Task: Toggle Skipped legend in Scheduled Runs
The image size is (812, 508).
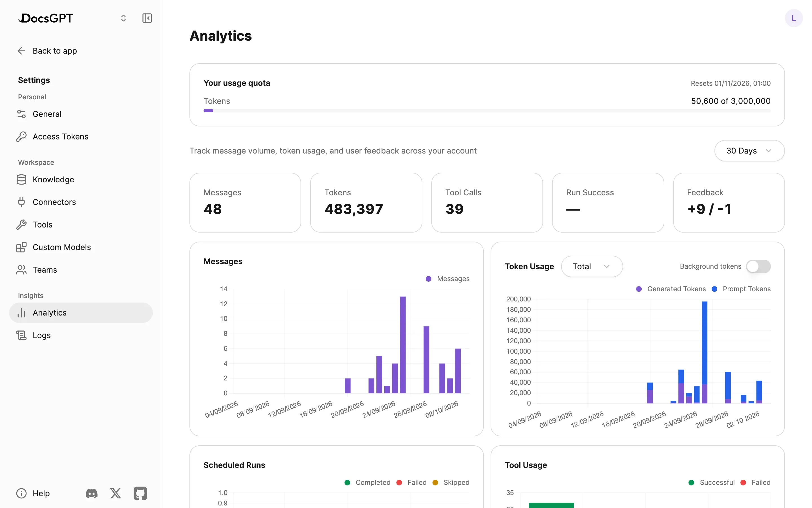Action: point(451,482)
